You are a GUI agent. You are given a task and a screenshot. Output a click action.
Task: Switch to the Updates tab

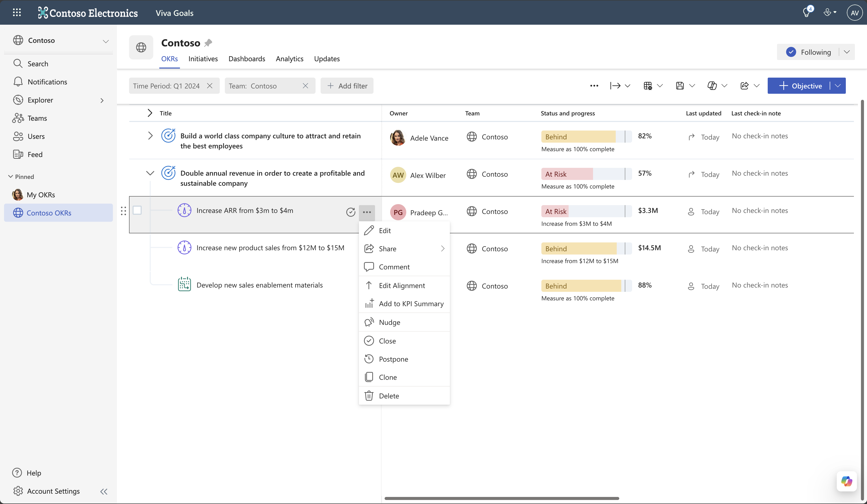click(326, 59)
